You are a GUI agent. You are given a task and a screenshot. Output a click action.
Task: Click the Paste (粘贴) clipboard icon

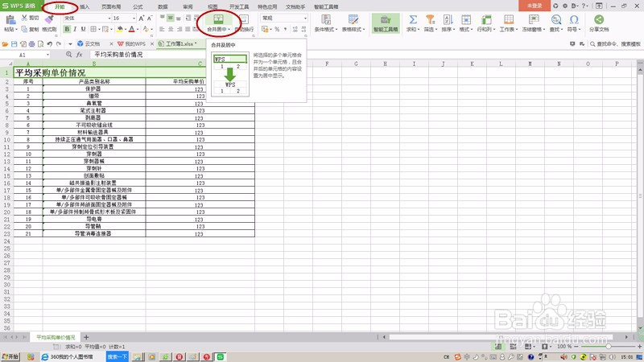point(10,19)
